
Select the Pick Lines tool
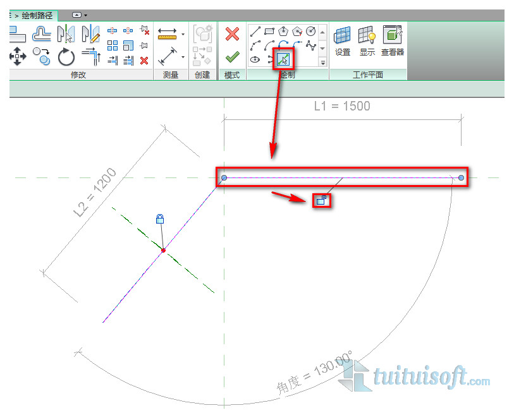click(x=283, y=59)
